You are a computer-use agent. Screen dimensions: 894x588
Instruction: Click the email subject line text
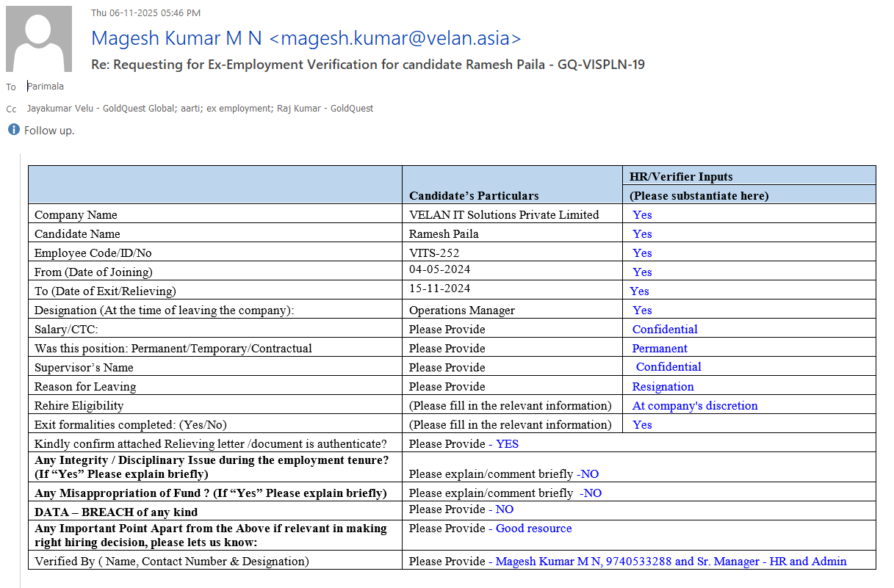(367, 65)
